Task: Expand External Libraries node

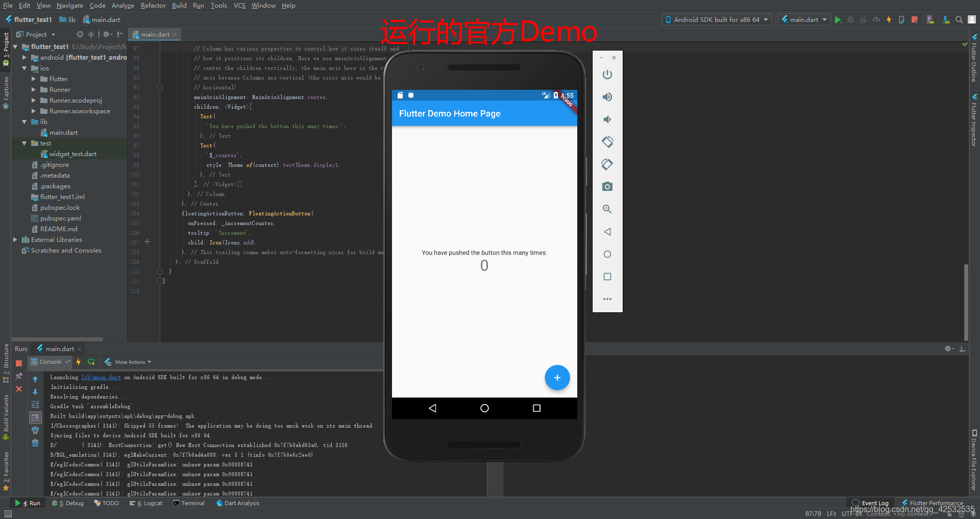Action: coord(15,240)
